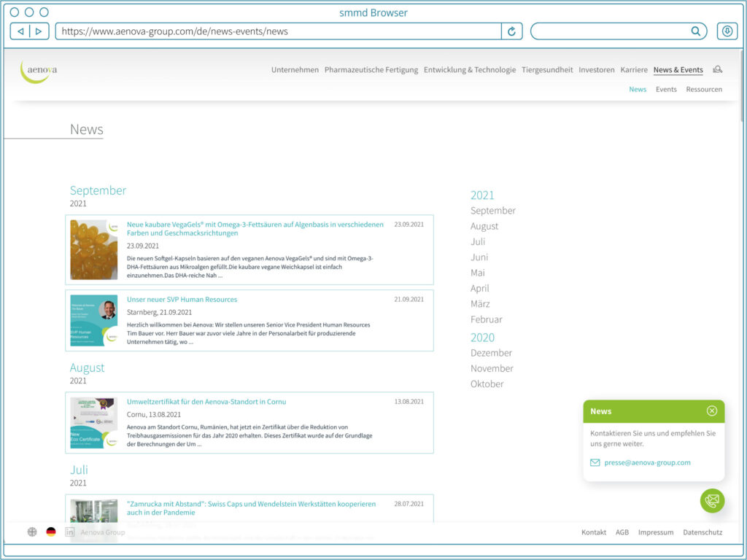747x560 pixels.
Task: Click the envelope icon beside the press email
Action: (x=595, y=462)
